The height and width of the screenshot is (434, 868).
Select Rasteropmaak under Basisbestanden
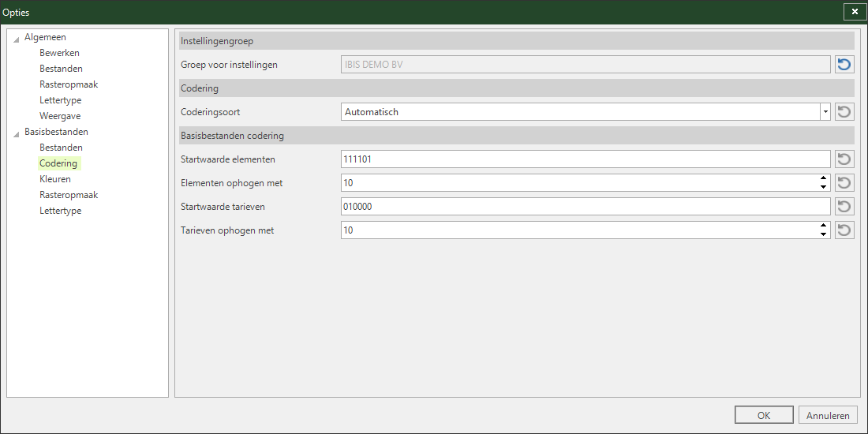pyautogui.click(x=69, y=195)
